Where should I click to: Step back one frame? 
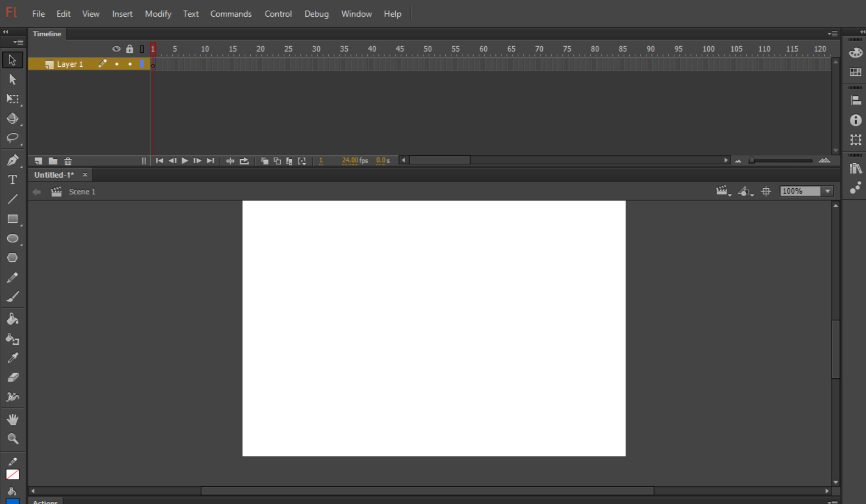tap(172, 161)
